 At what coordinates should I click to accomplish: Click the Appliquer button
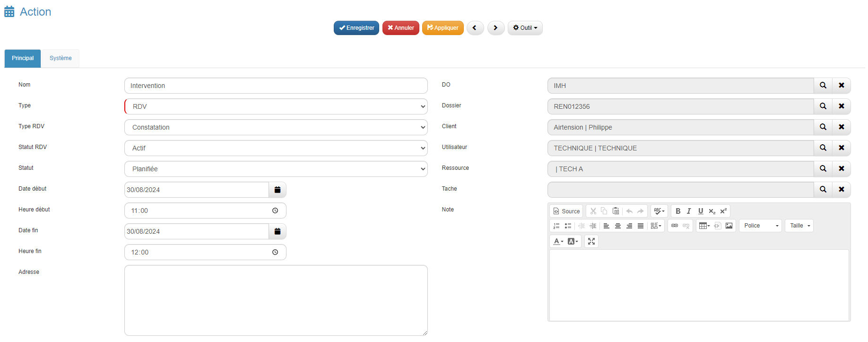tap(443, 28)
